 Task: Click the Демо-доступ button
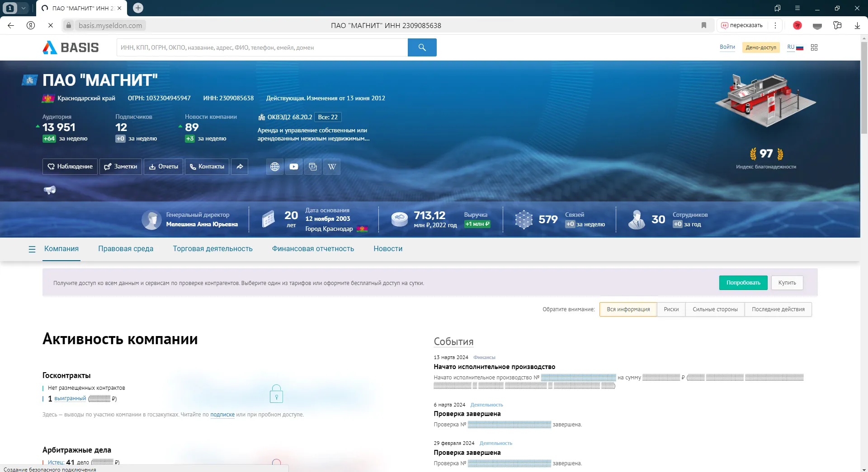coord(761,47)
